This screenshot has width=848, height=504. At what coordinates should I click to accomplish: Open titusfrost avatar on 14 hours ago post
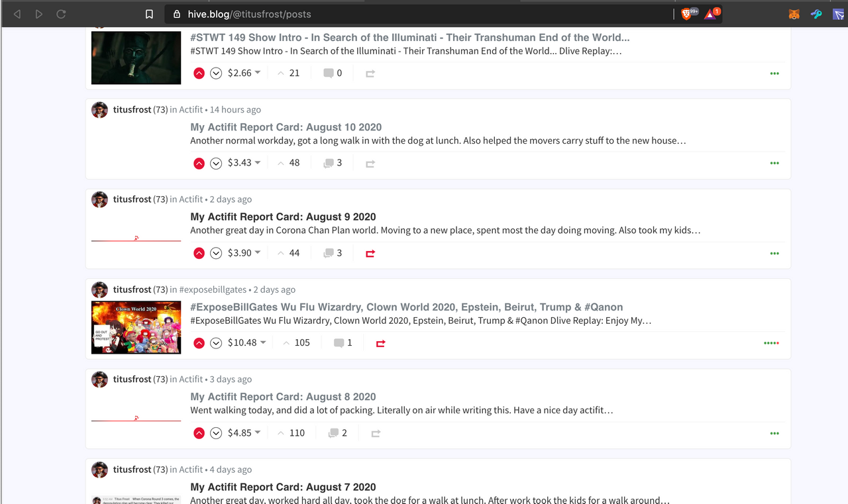click(99, 110)
